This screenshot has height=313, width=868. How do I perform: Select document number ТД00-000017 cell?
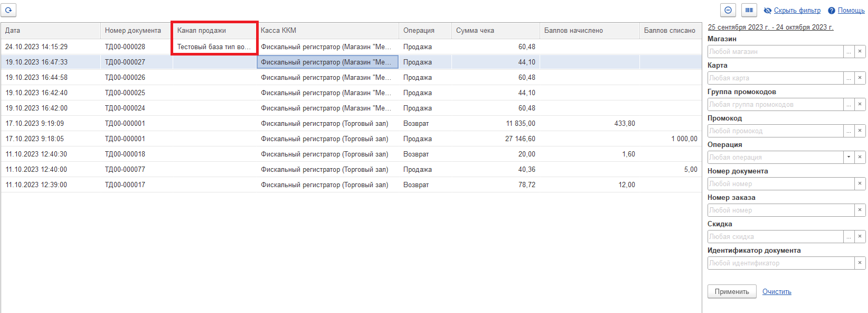tap(136, 185)
